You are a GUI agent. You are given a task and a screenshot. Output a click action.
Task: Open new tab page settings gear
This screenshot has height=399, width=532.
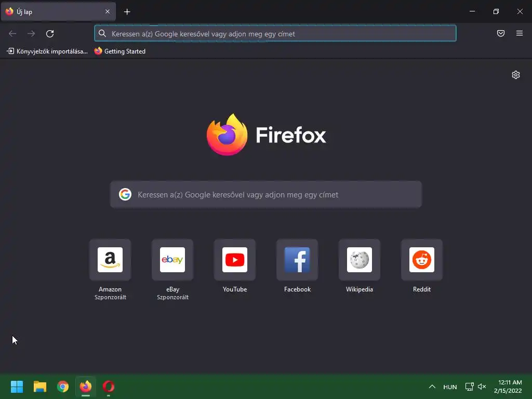(x=516, y=75)
